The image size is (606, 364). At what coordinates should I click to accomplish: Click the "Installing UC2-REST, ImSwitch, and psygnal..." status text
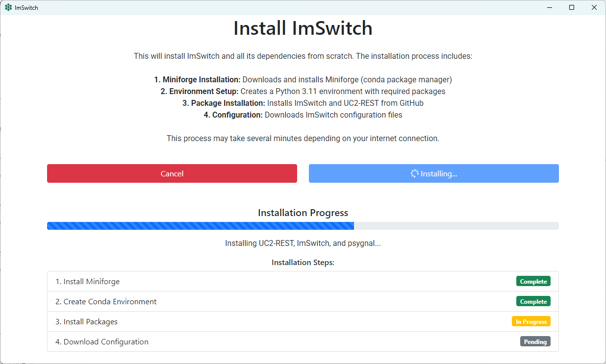coord(303,243)
